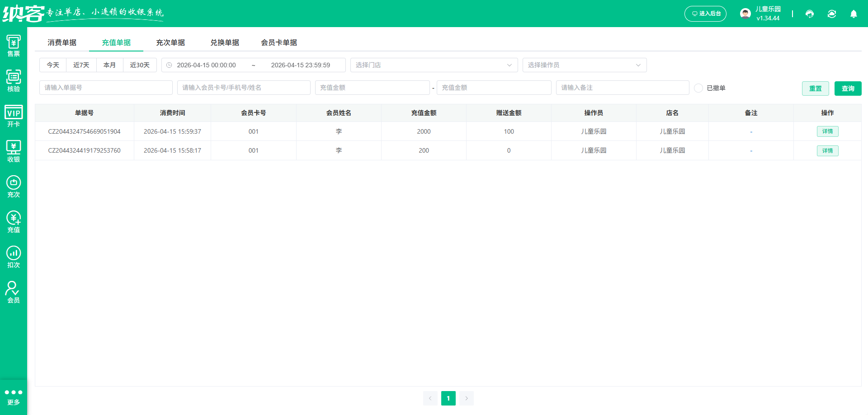868x415 pixels.
Task: Select the 今天 date filter
Action: point(52,65)
